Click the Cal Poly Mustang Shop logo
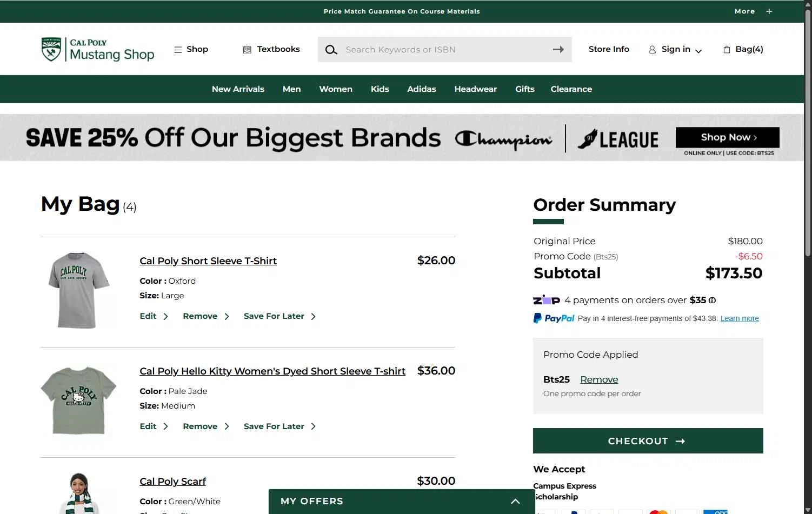Viewport: 812px width, 514px height. [98, 49]
